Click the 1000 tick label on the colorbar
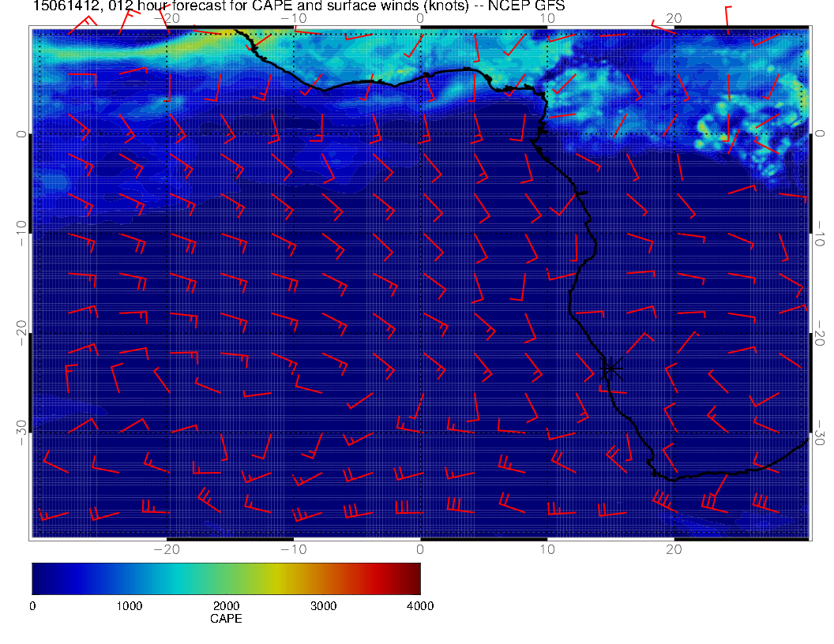This screenshot has height=644, width=834. click(x=129, y=606)
